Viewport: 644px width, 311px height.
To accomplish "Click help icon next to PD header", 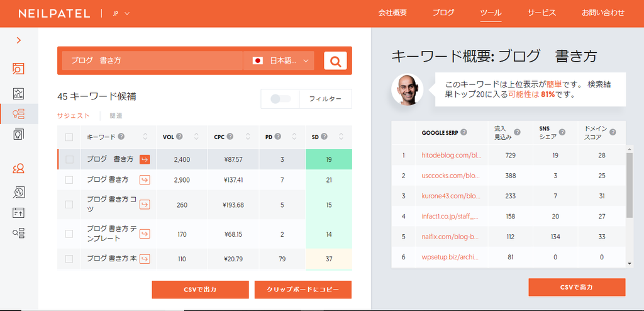I will tap(278, 137).
